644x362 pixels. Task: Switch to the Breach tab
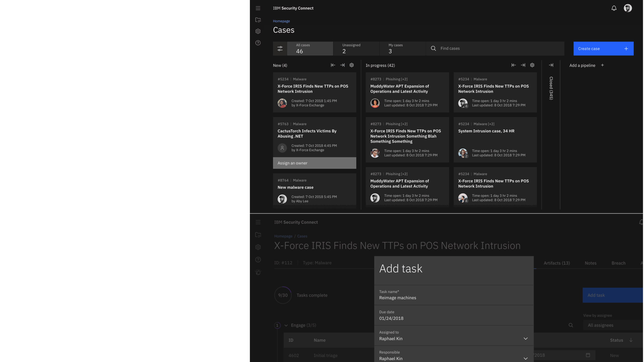pyautogui.click(x=618, y=263)
